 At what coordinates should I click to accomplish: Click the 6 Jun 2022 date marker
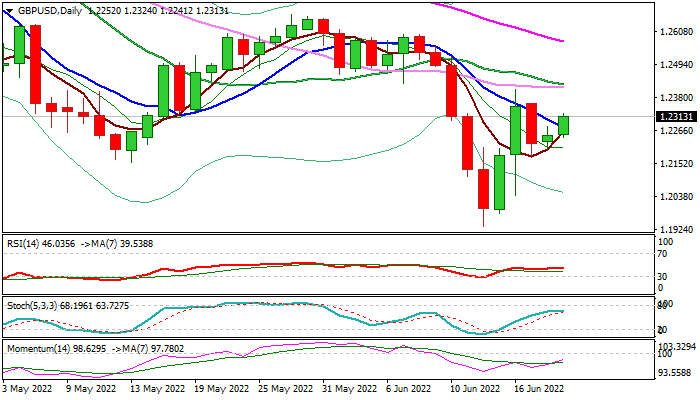point(408,389)
